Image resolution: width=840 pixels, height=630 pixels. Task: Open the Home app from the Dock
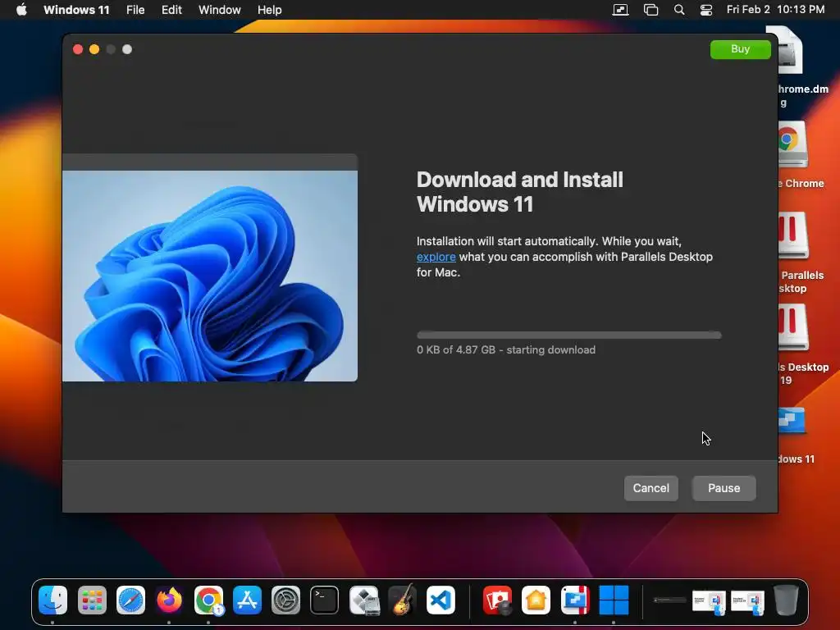(536, 600)
